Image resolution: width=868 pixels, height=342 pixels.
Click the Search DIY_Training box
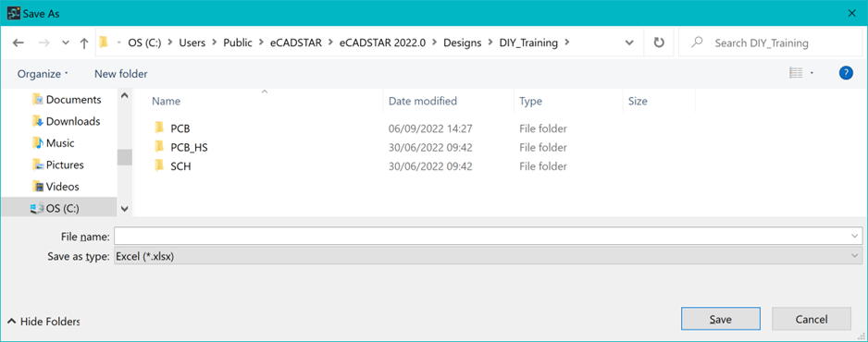[771, 43]
